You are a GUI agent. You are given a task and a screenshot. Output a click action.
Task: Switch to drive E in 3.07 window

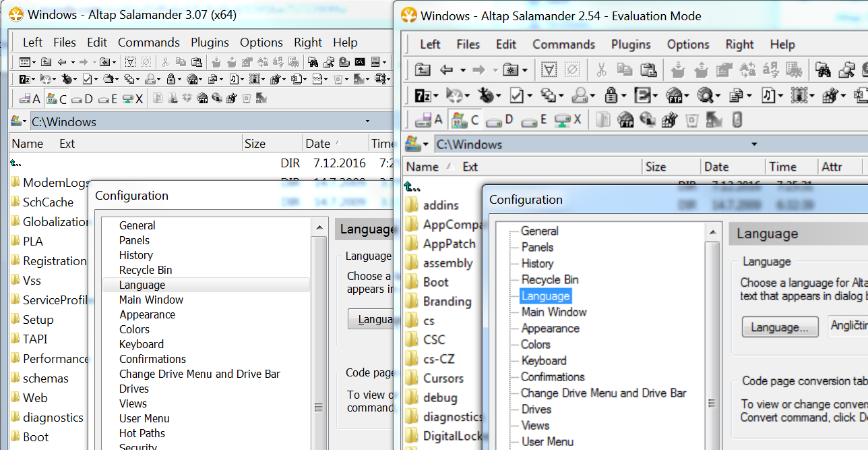pyautogui.click(x=108, y=99)
